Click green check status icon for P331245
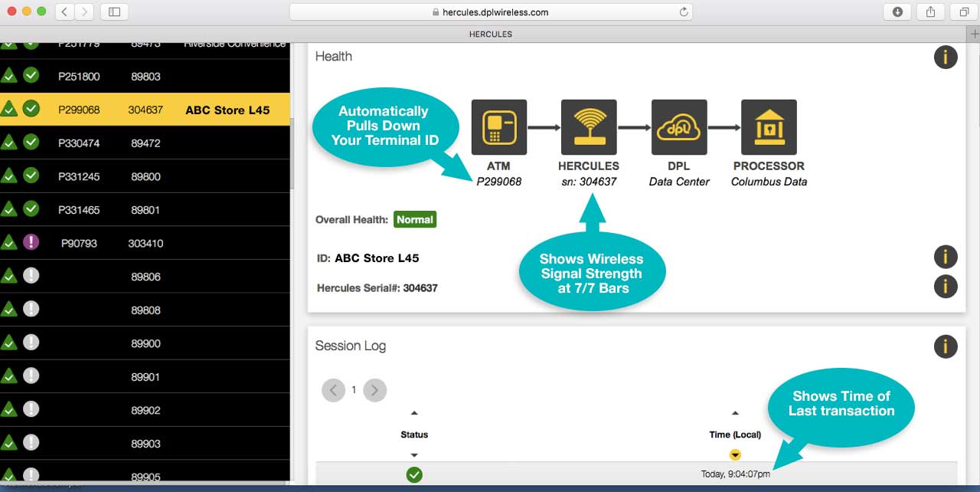 click(x=31, y=175)
